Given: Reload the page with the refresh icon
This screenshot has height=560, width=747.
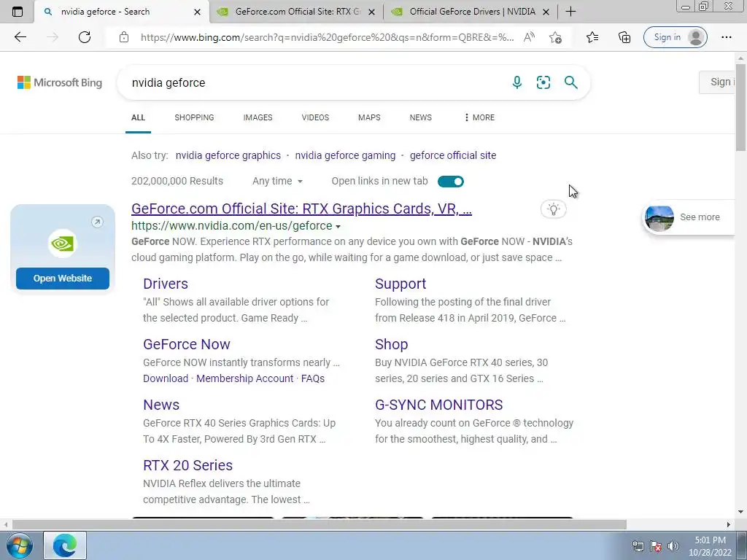Looking at the screenshot, I should click(85, 37).
